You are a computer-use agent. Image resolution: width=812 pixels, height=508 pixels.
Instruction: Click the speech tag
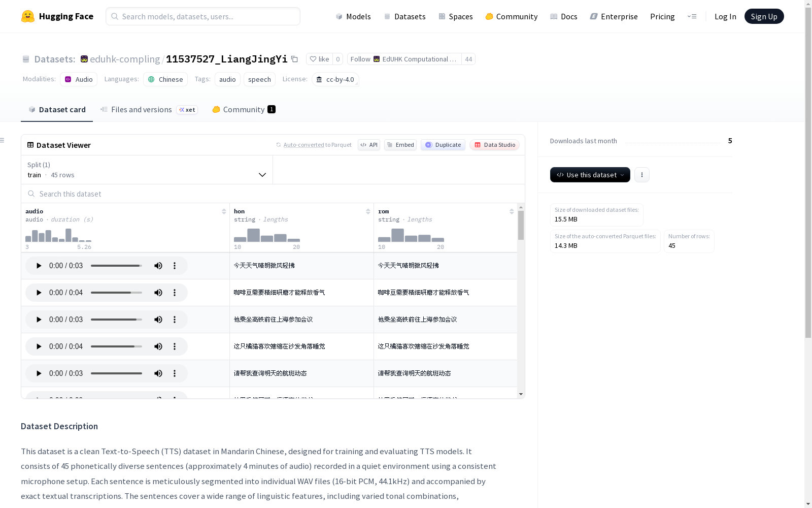[x=259, y=79]
